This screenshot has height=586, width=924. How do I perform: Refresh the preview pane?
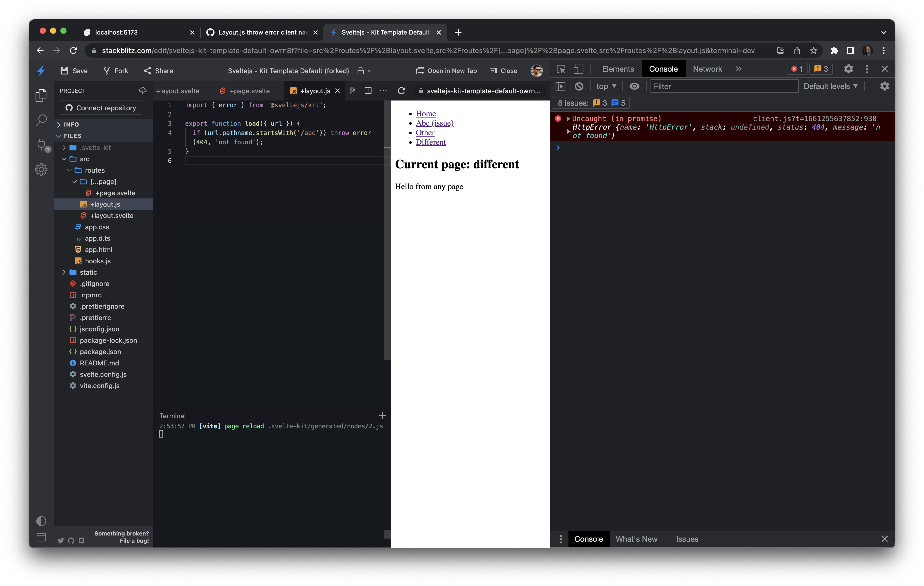point(401,91)
